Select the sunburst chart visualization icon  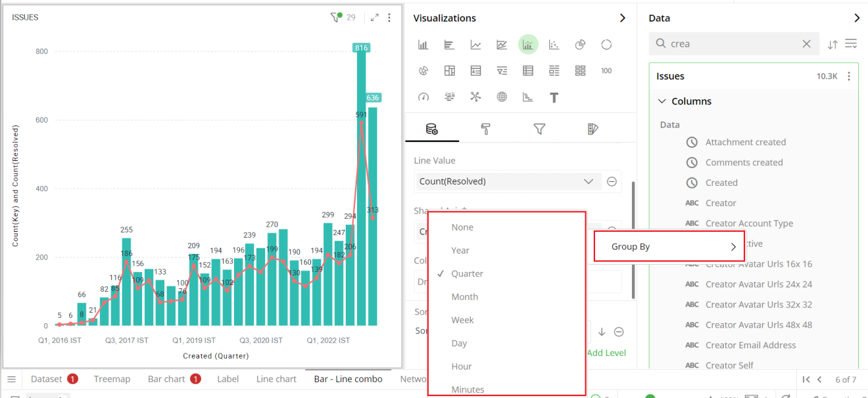click(423, 71)
